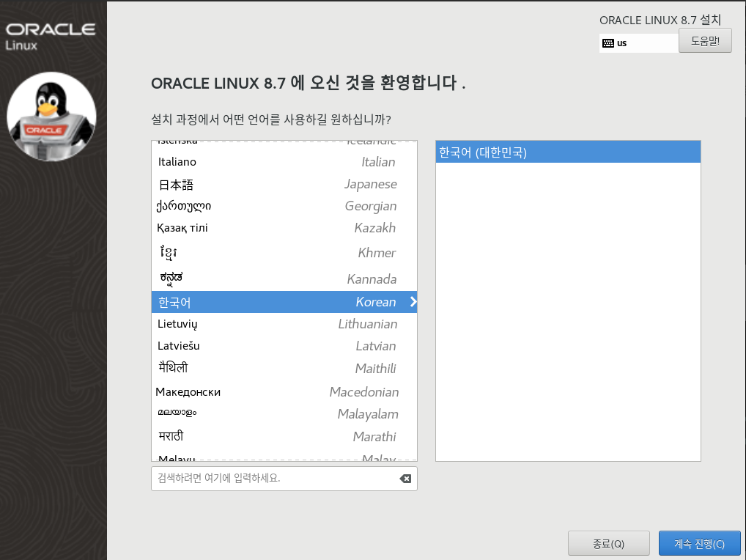746x560 pixels.
Task: Select the Italiano language row
Action: point(284,162)
